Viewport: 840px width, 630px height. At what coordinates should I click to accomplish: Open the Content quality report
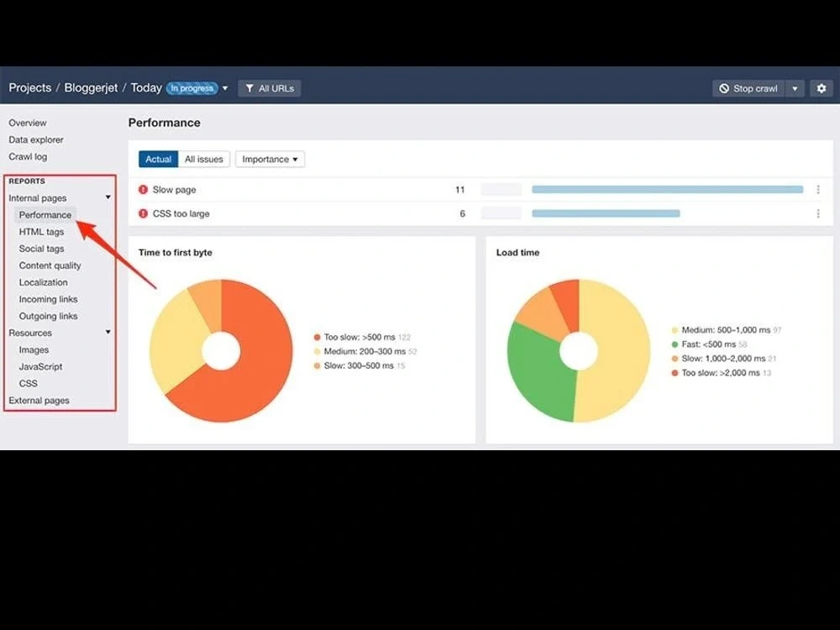coord(50,265)
